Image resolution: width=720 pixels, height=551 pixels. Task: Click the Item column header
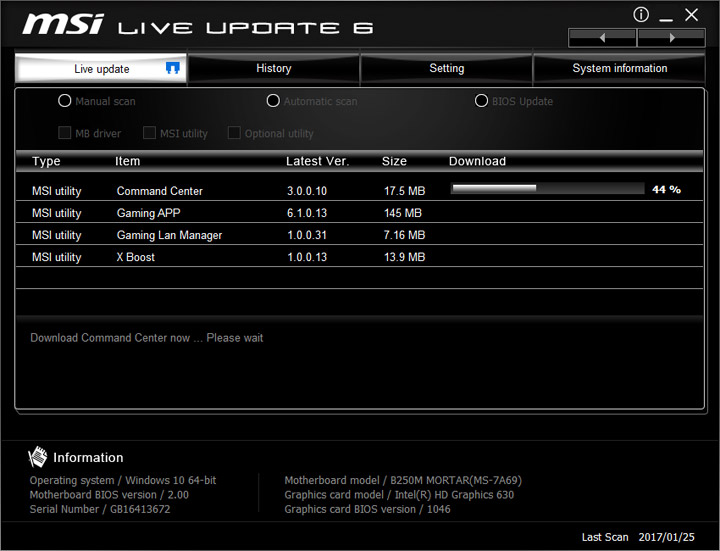coord(128,161)
